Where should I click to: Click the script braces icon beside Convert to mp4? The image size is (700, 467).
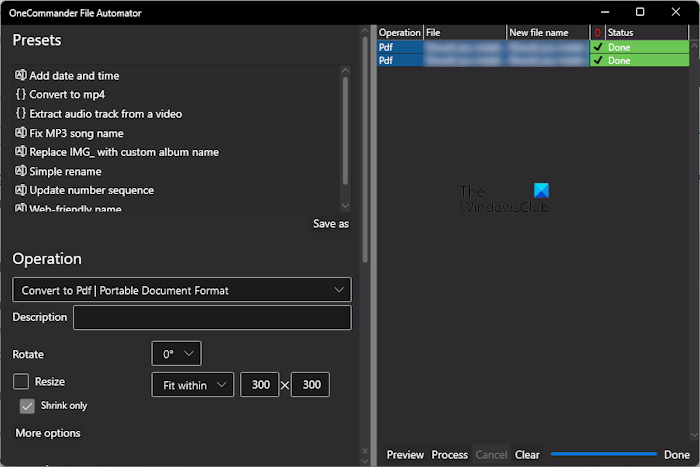point(21,94)
